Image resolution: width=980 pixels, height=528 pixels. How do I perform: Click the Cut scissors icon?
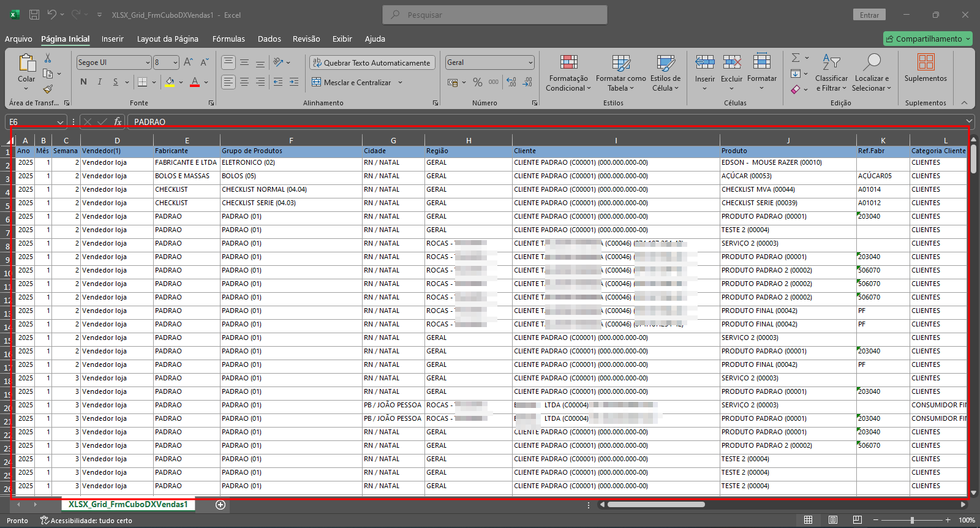[48, 58]
